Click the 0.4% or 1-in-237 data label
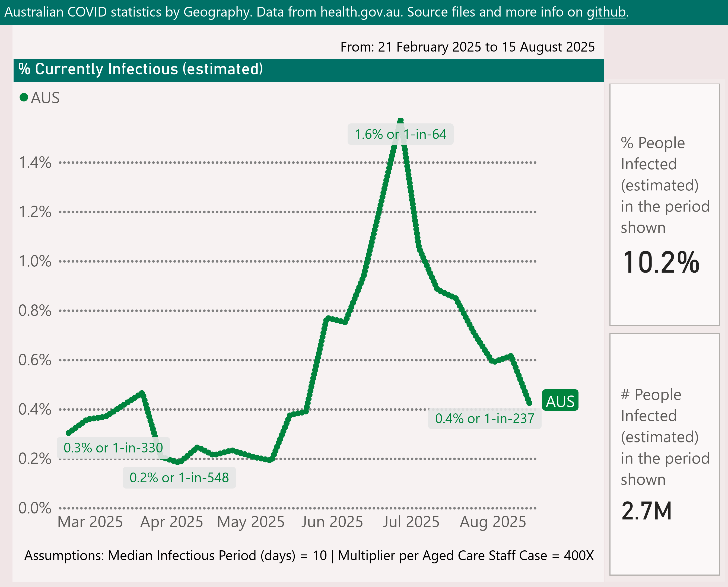 484,419
